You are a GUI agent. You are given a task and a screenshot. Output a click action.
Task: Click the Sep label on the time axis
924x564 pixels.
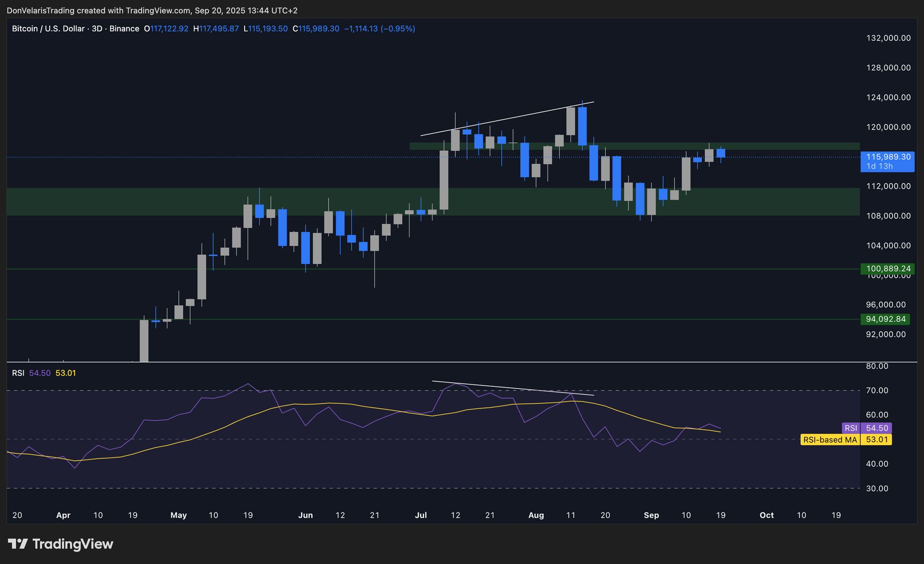(651, 515)
